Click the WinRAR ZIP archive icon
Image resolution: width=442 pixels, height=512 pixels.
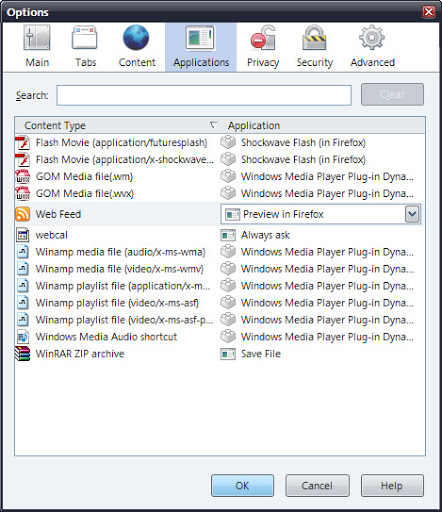coord(23,354)
